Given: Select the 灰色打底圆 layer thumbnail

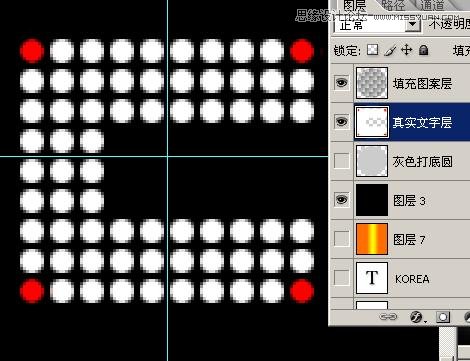Looking at the screenshot, I should 372,161.
